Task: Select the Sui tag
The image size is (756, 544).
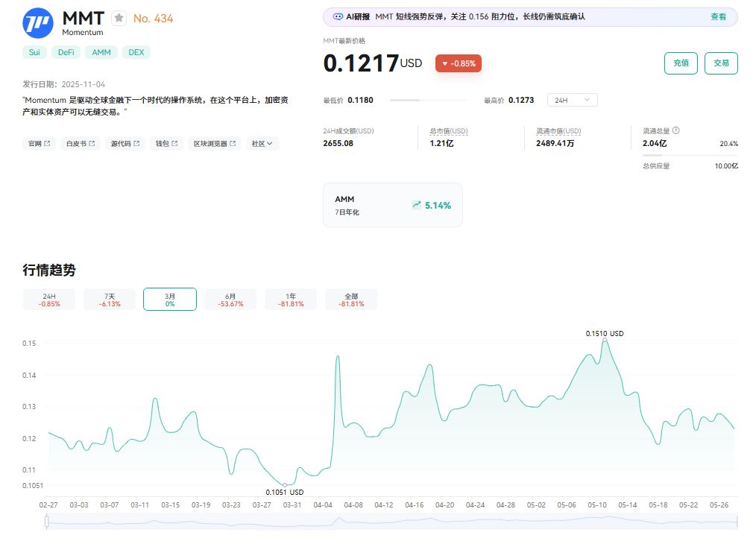Action: pyautogui.click(x=34, y=52)
